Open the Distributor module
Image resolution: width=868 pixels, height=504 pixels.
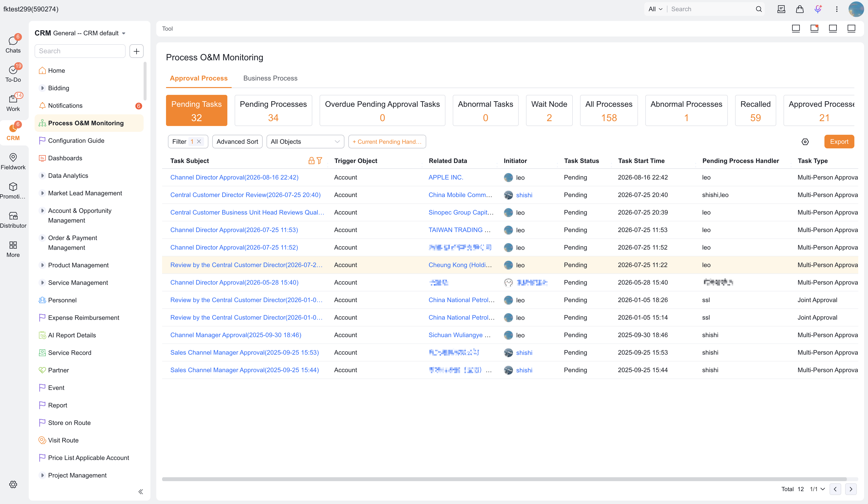[x=13, y=220]
